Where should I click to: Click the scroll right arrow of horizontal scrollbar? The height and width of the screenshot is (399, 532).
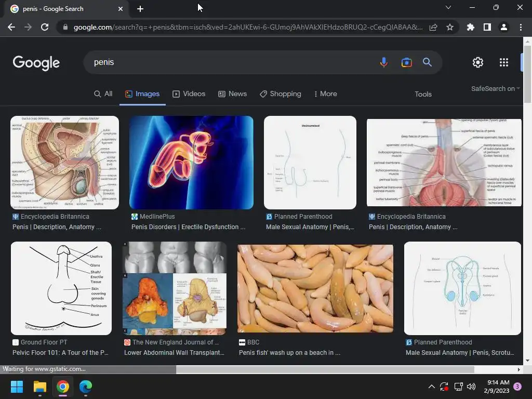[x=519, y=369]
